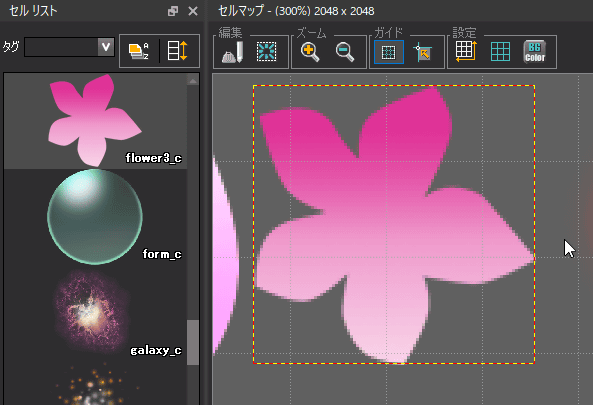Click the teal grid settings icon
Screen dimensions: 593x405
click(500, 51)
